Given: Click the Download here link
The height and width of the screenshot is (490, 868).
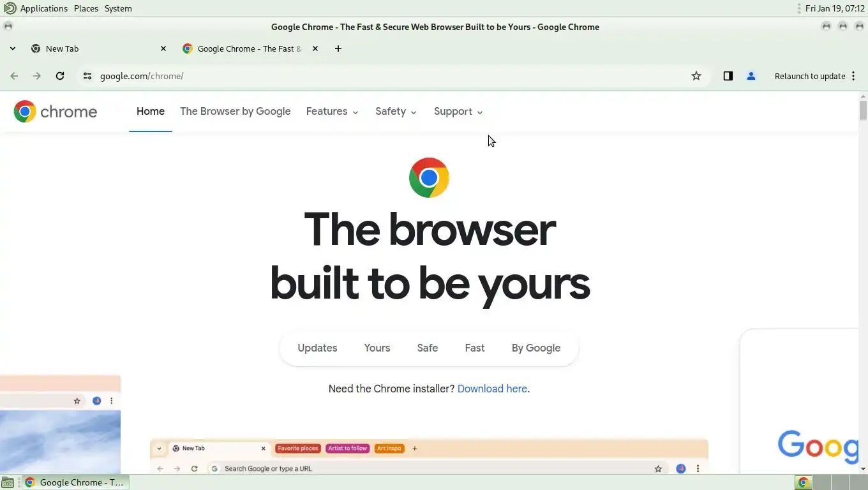Looking at the screenshot, I should pos(492,389).
